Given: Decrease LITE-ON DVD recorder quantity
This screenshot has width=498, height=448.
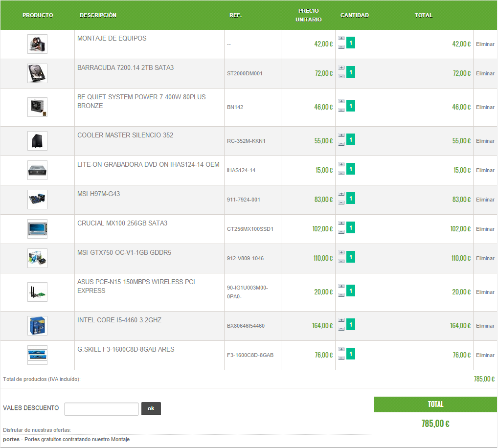Looking at the screenshot, I should 341,173.
